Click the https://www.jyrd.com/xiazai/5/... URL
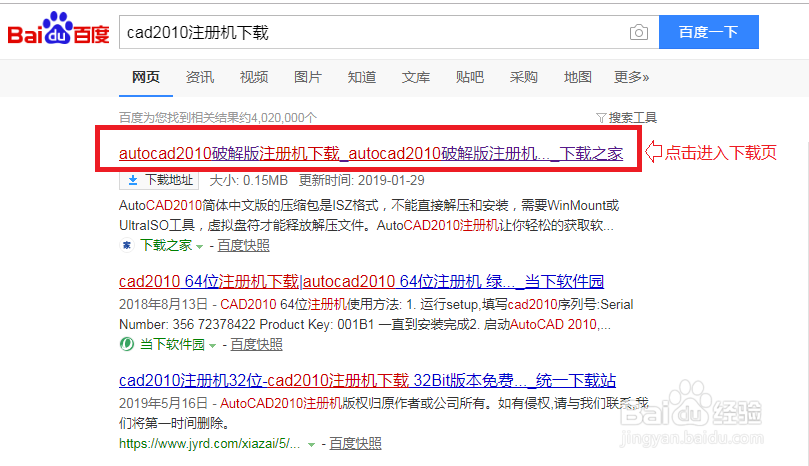Image resolution: width=809 pixels, height=466 pixels. (209, 443)
